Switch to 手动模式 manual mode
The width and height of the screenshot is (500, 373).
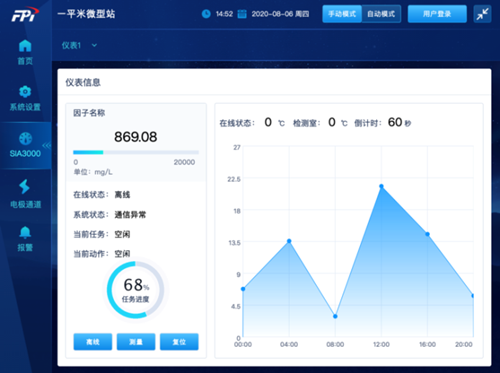tap(342, 14)
